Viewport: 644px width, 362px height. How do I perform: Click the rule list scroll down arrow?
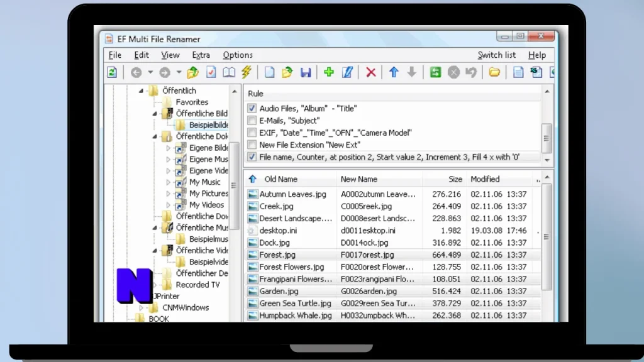click(547, 160)
